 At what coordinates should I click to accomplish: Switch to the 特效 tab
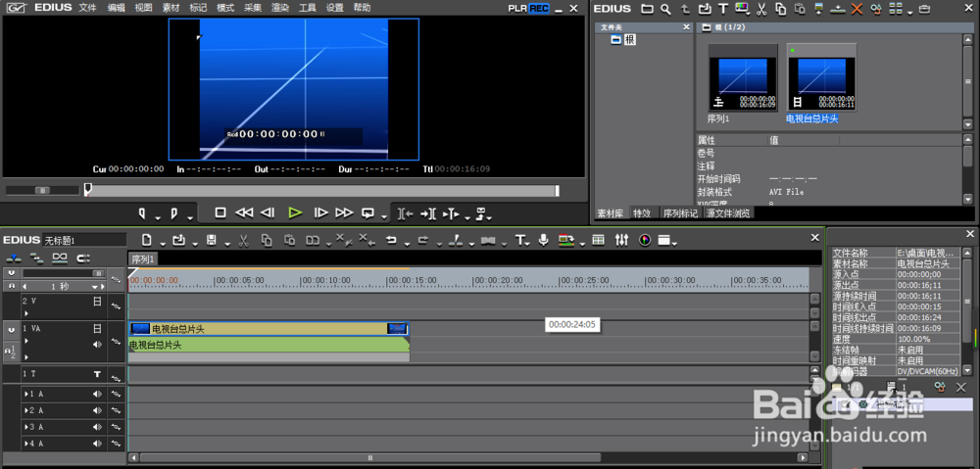[642, 213]
